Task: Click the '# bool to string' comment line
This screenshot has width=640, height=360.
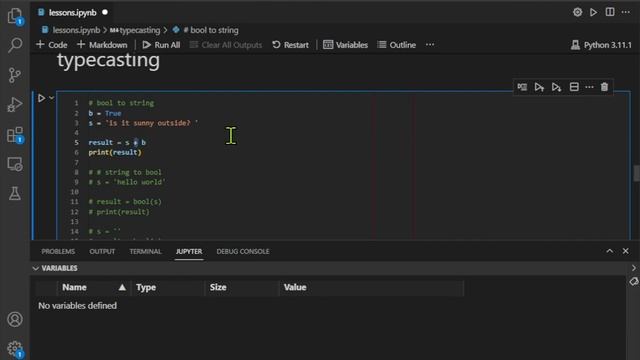Action: 121,103
